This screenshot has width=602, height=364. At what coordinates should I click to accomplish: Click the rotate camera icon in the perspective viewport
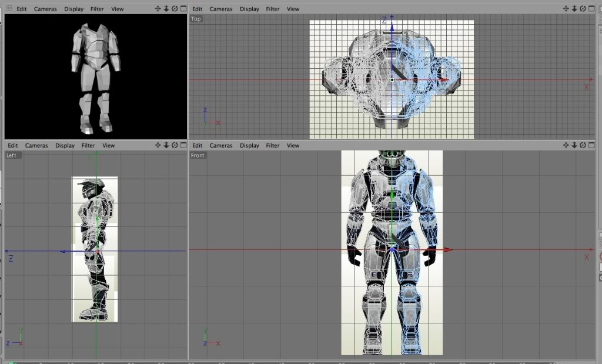tap(175, 9)
